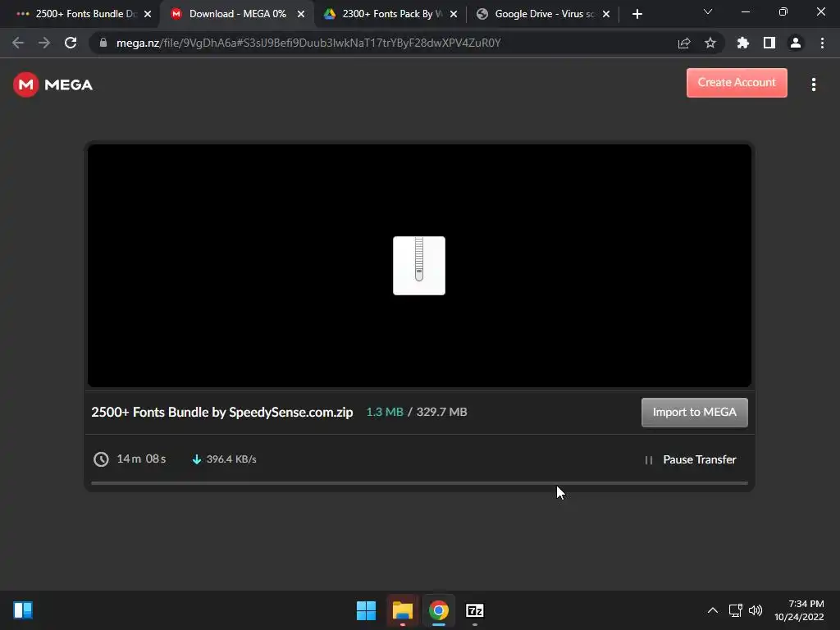This screenshot has width=840, height=630.
Task: Go forward in browser history
Action: click(44, 43)
